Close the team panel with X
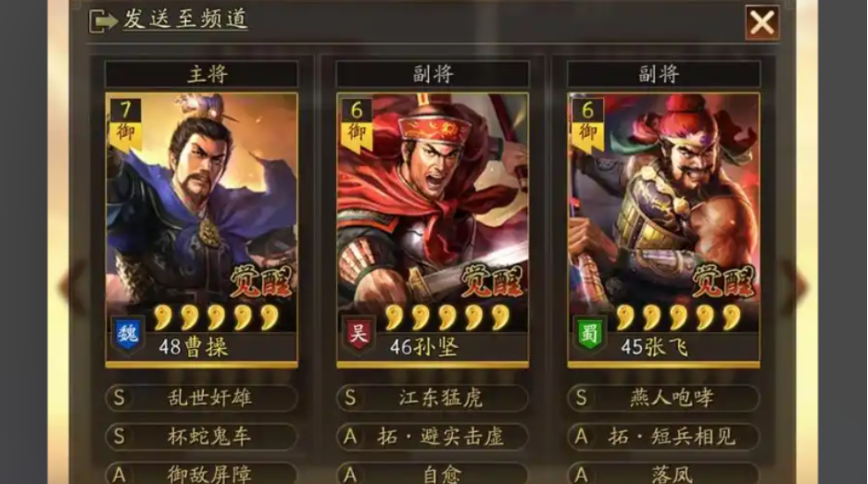 [761, 23]
